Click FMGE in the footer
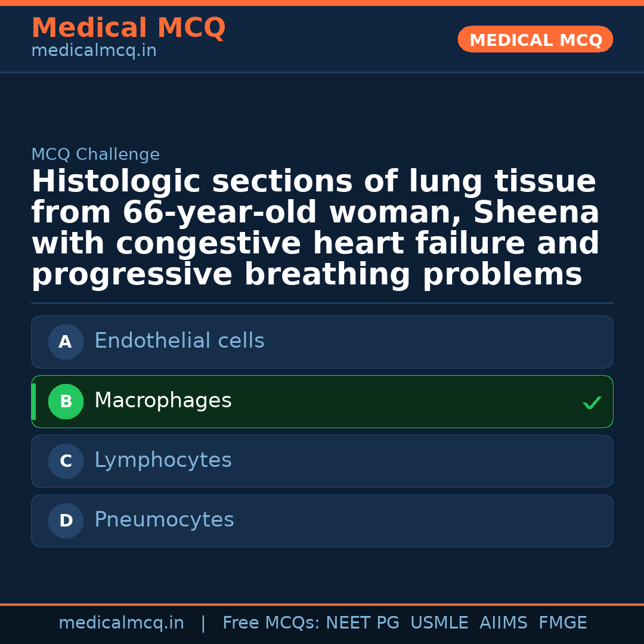Screen dimensions: 644x644 click(x=562, y=623)
